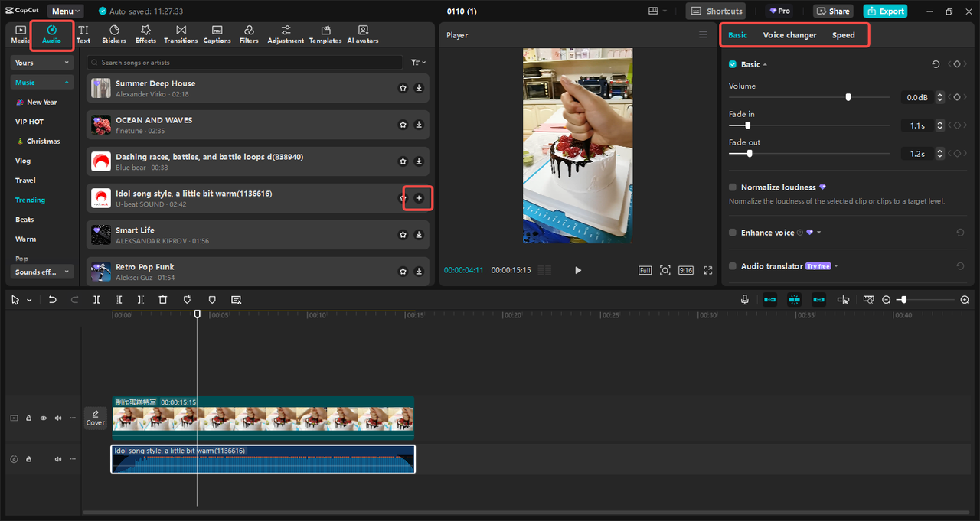Viewport: 980px width, 521px height.
Task: Open the selection tool mode dropdown
Action: point(29,300)
